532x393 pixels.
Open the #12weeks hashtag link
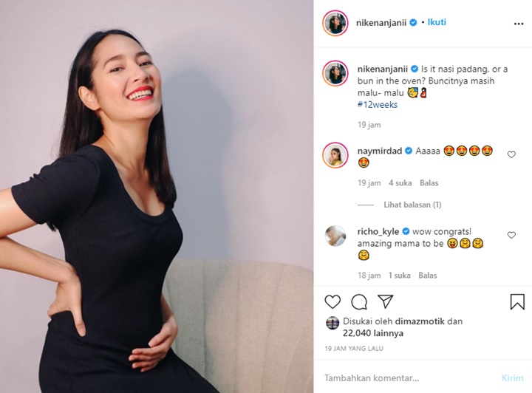coord(378,105)
